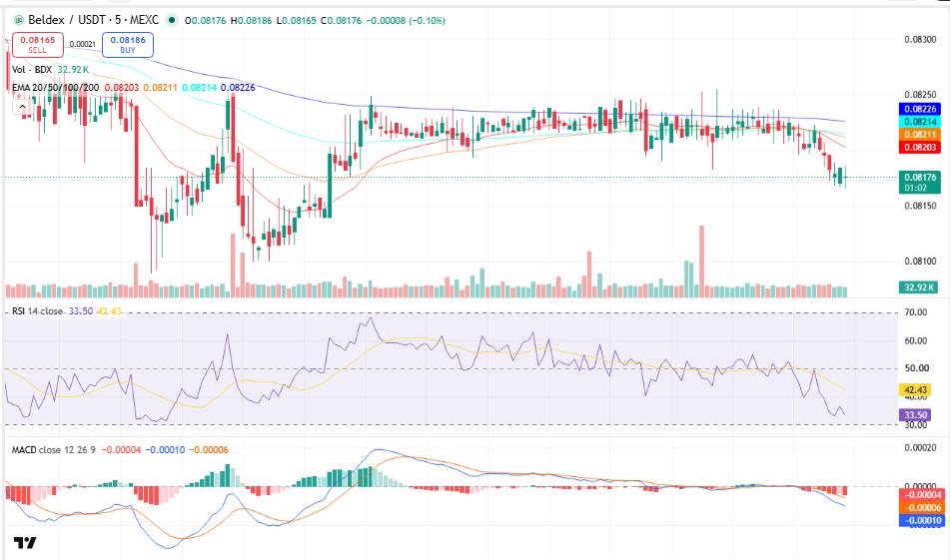Click the purple 33.50 RSI axis label
Image resolution: width=950 pixels, height=560 pixels.
914,414
